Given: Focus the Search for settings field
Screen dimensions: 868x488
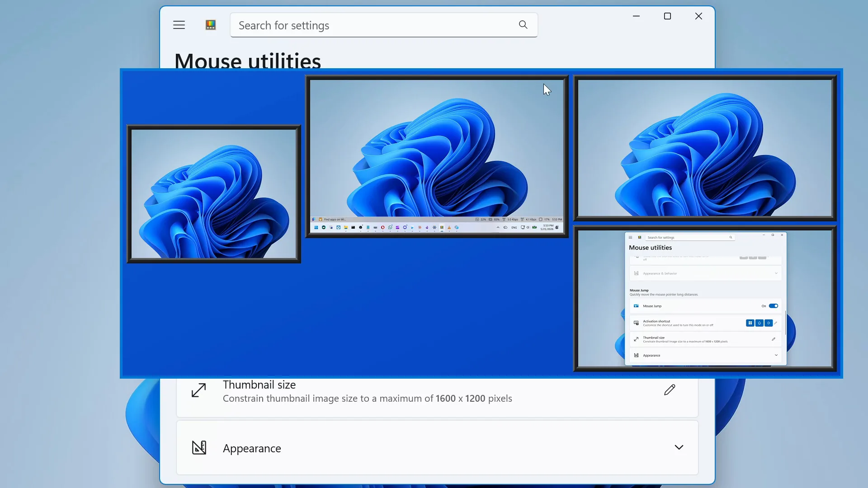Looking at the screenshot, I should click(x=384, y=25).
